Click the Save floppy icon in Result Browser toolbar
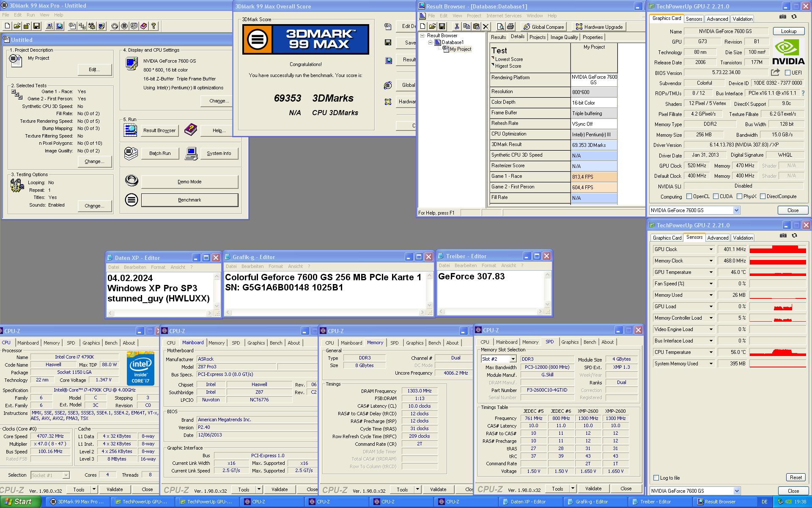Image resolution: width=812 pixels, height=508 pixels. [x=442, y=27]
